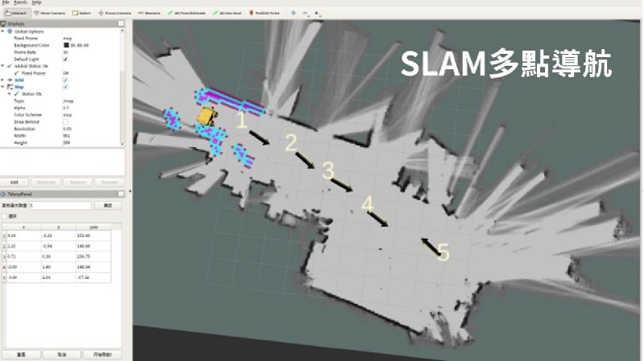
Task: Select the Resolution value 0.05
Action: (x=67, y=129)
